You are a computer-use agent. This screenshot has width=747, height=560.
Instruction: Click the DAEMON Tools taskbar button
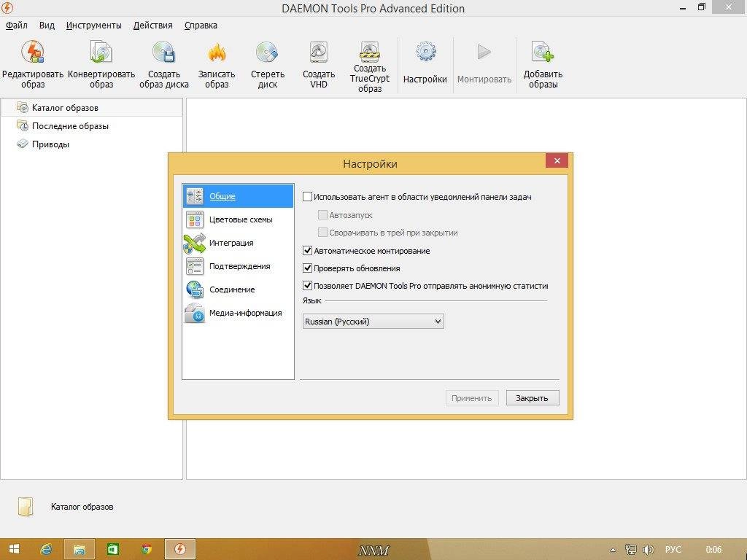180,549
